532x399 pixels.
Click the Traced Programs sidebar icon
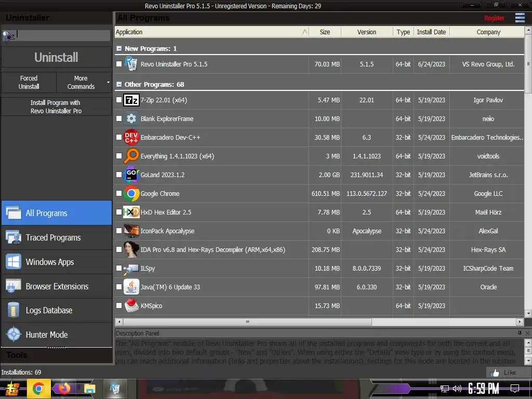[x=14, y=237]
